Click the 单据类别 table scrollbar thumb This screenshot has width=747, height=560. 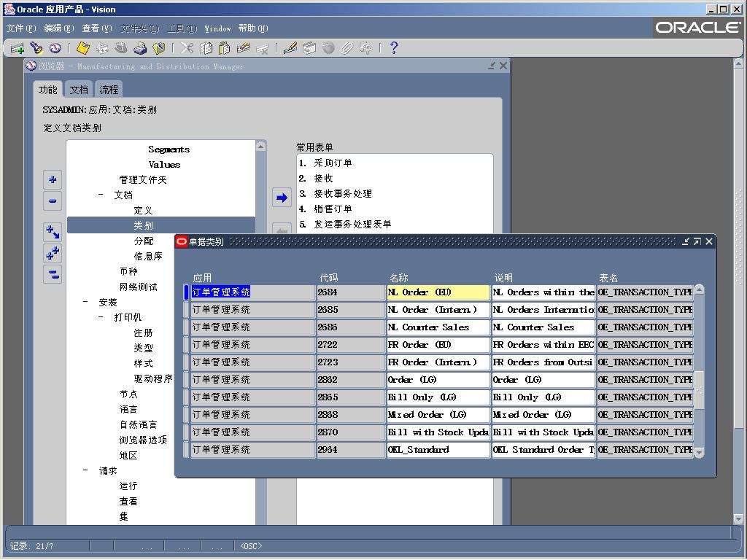[700, 391]
